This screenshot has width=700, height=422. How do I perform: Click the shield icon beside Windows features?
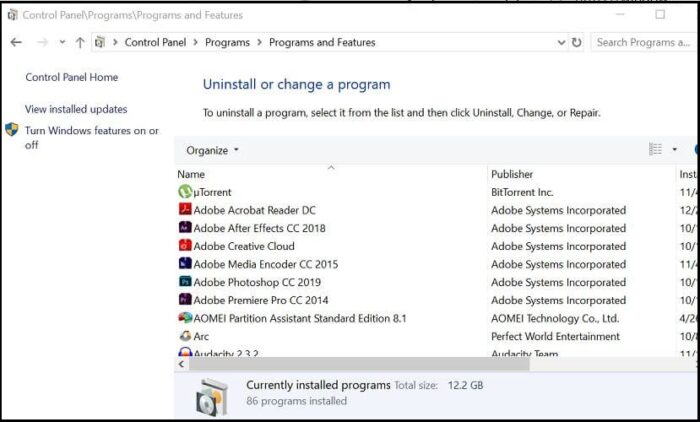pos(12,130)
